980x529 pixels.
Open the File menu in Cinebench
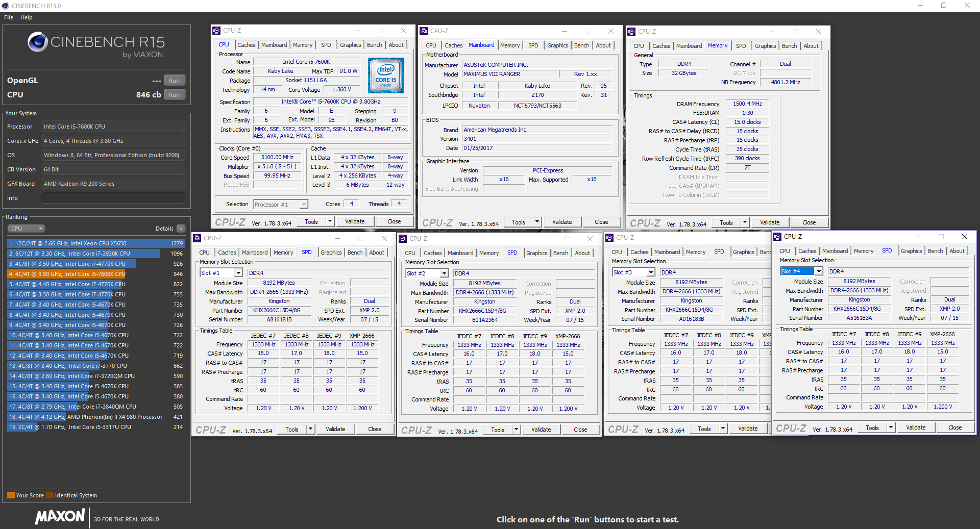(x=9, y=17)
